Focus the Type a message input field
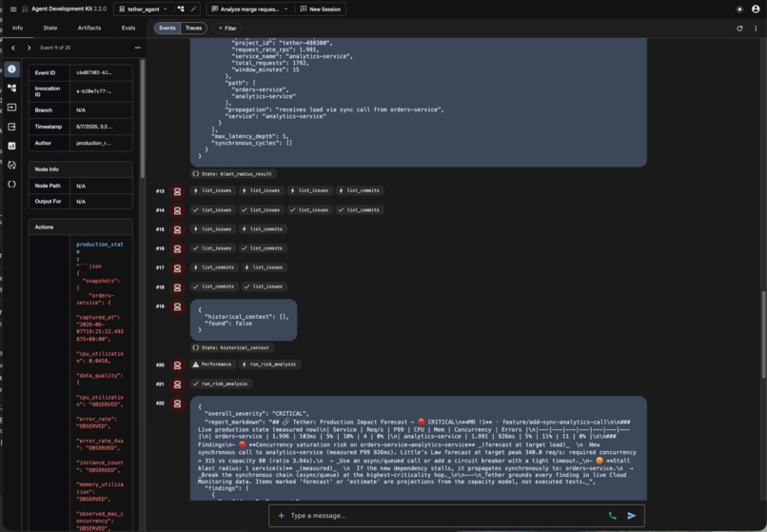 (445, 516)
